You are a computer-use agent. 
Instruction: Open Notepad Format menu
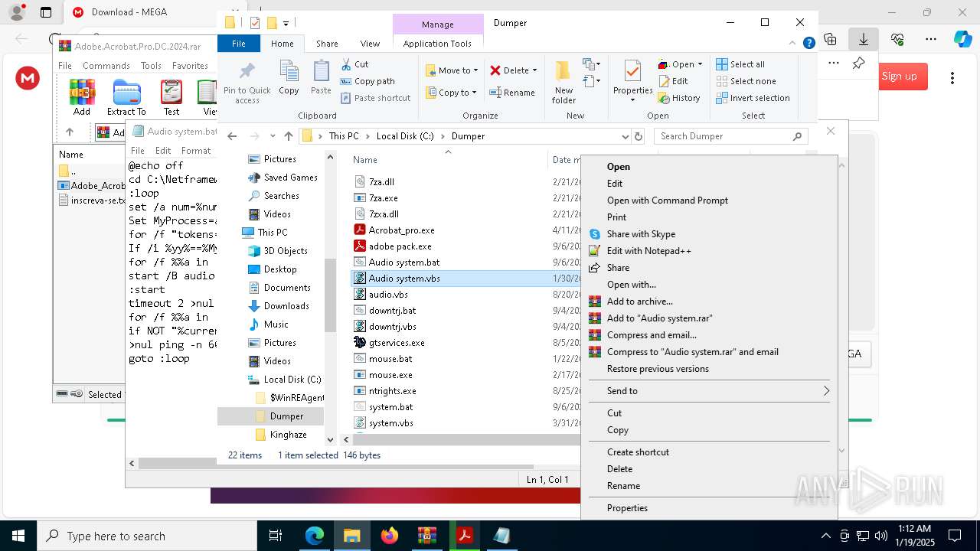point(196,151)
